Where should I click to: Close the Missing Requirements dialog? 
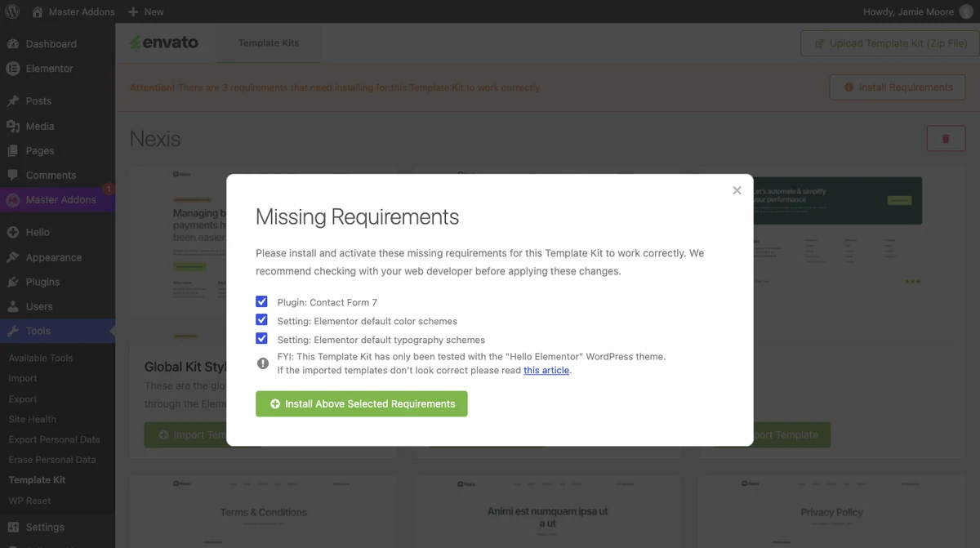[x=737, y=190]
